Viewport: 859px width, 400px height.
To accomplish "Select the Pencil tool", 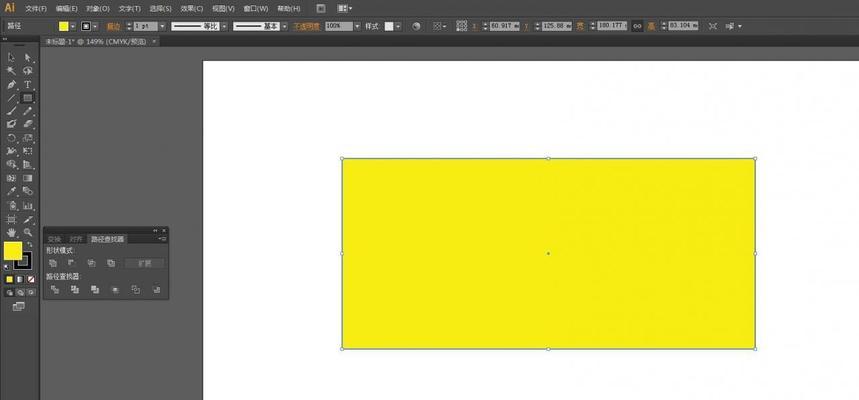I will point(27,111).
